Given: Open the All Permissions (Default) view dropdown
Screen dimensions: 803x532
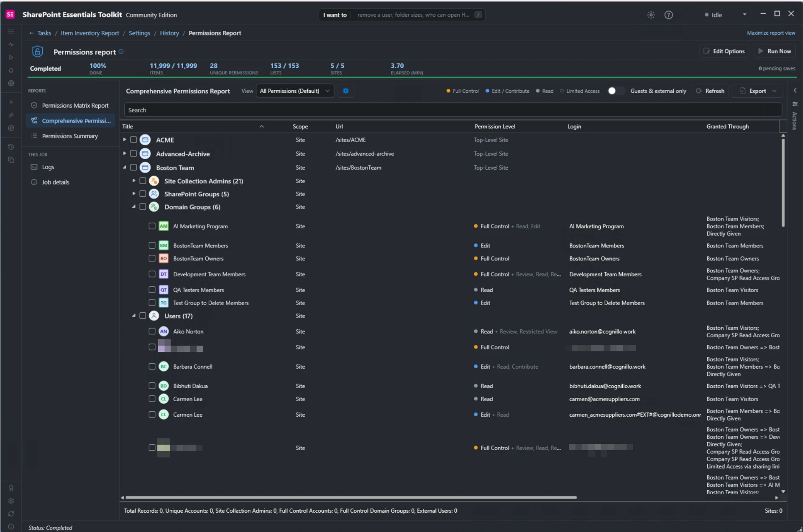Looking at the screenshot, I should point(294,91).
